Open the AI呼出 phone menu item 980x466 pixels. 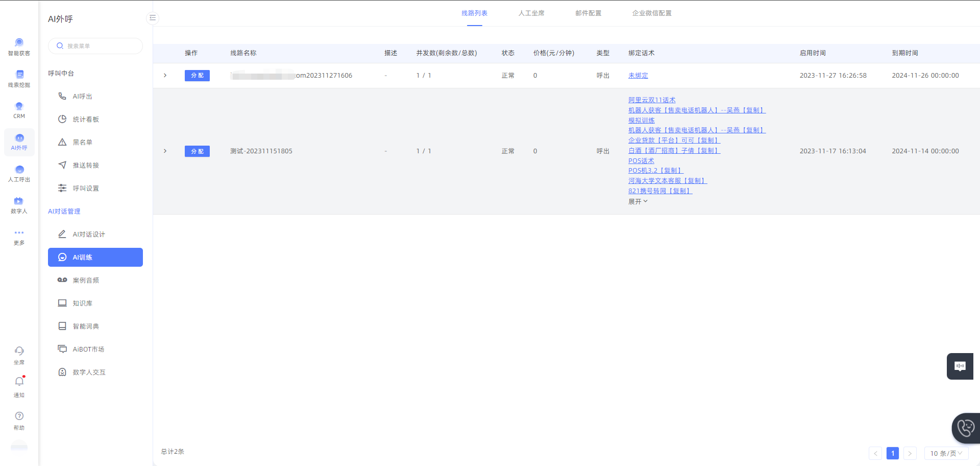(95, 96)
